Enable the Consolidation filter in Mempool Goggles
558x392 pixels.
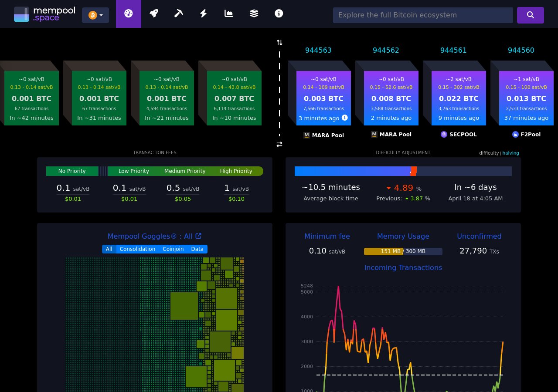pyautogui.click(x=137, y=249)
